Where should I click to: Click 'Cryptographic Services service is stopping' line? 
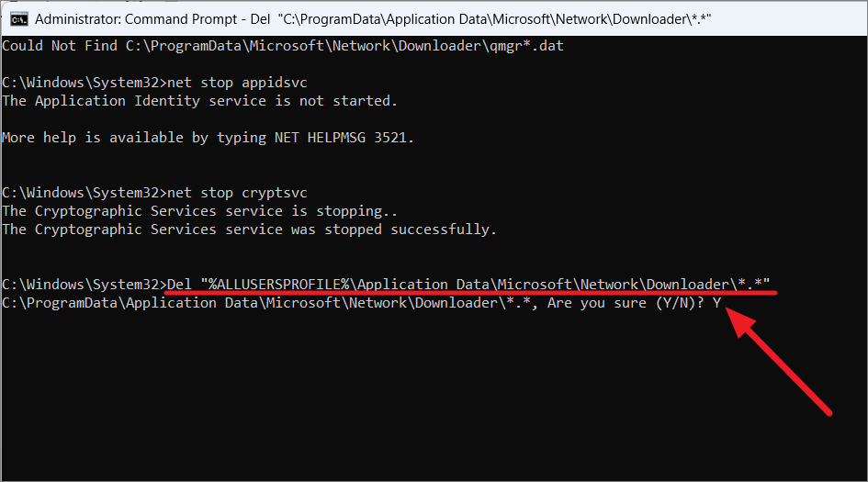(200, 211)
